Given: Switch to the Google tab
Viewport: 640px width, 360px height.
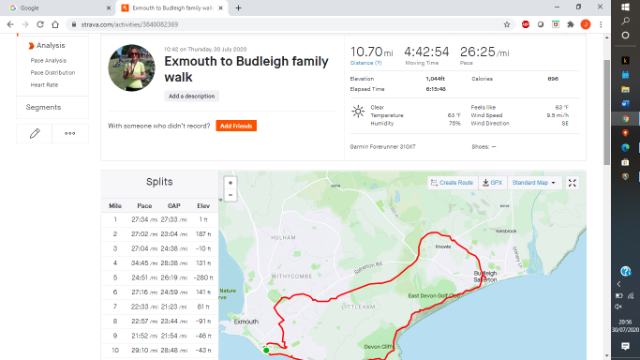Looking at the screenshot, I should (57, 8).
